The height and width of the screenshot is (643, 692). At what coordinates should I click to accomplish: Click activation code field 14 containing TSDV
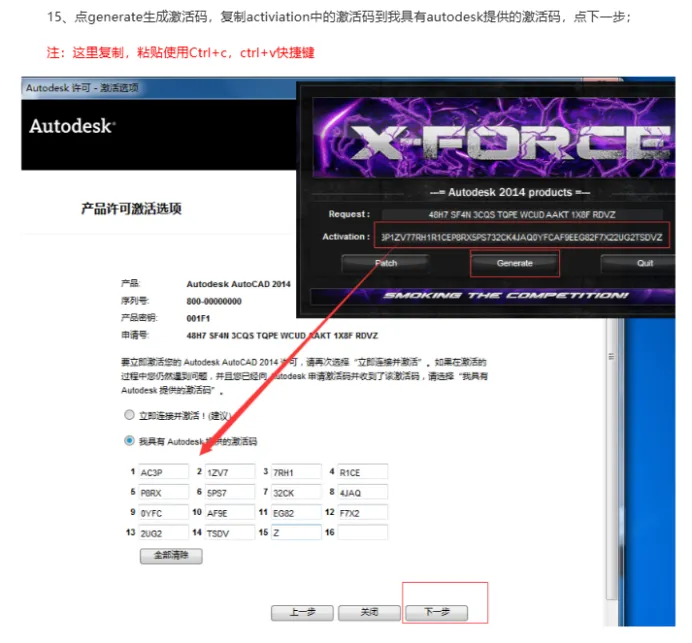pyautogui.click(x=230, y=533)
